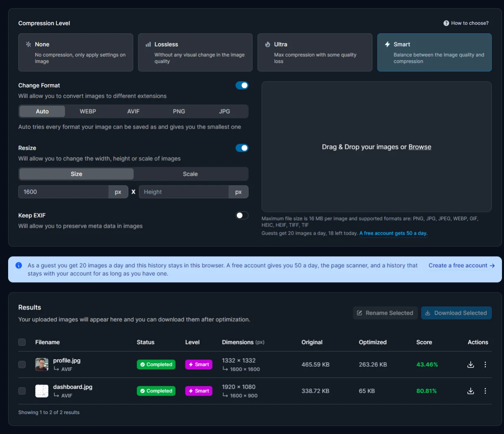The height and width of the screenshot is (434, 504).
Task: Select the dashboard.jpg row checkbox
Action: (x=22, y=391)
